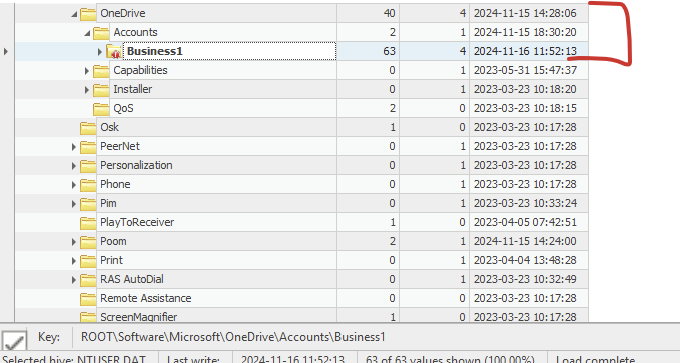The height and width of the screenshot is (363, 680).
Task: Click the Installer folder icon
Action: pos(101,90)
